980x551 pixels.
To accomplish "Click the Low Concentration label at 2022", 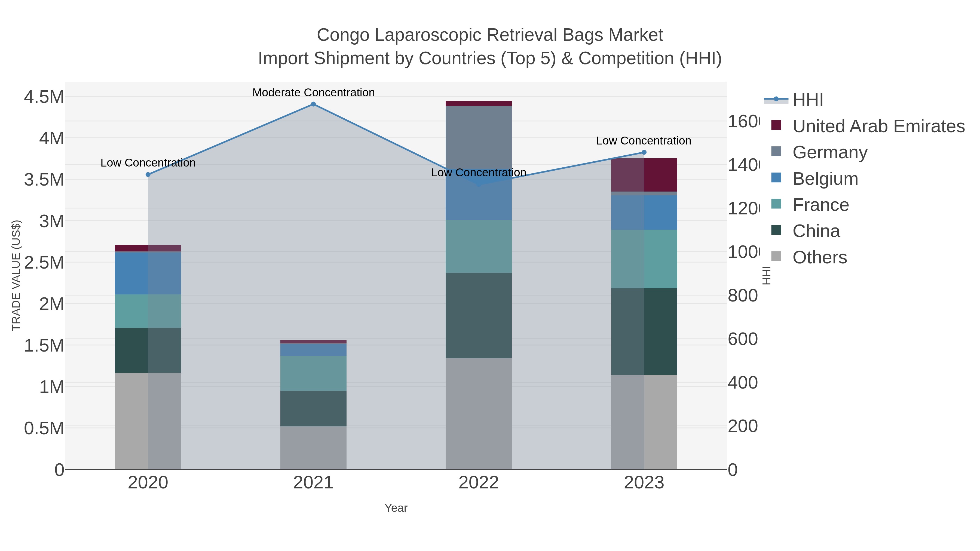I will tap(479, 173).
